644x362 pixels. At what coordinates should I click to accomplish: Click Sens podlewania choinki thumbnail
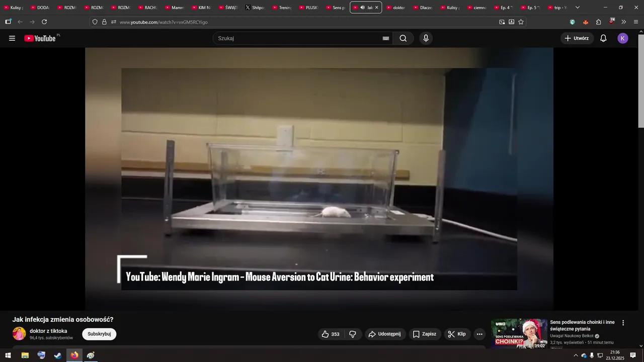519,333
